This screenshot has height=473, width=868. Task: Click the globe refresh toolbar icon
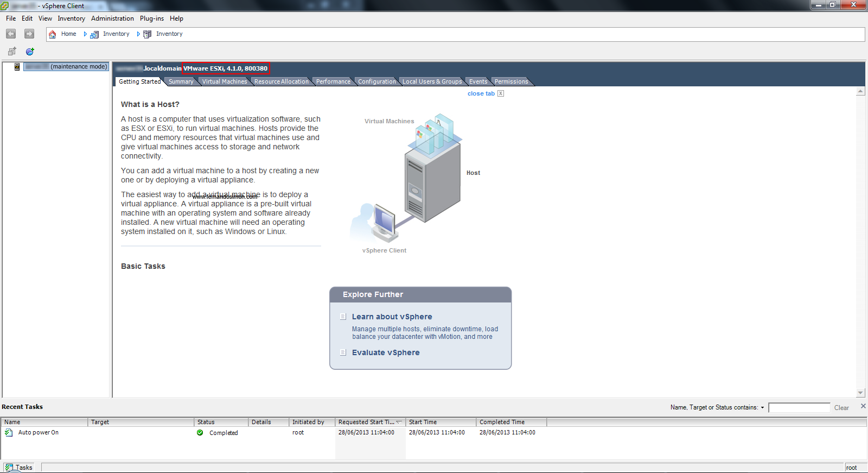click(x=30, y=52)
